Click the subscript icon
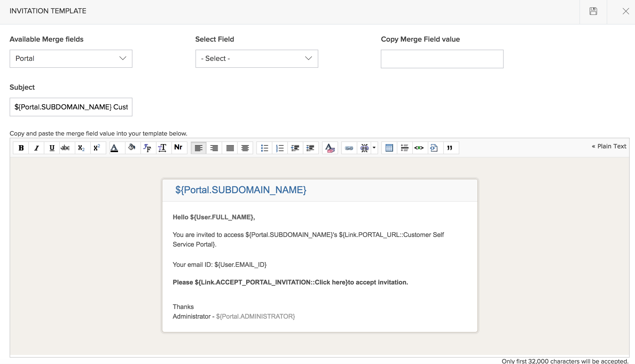This screenshot has height=364, width=635. (x=81, y=148)
